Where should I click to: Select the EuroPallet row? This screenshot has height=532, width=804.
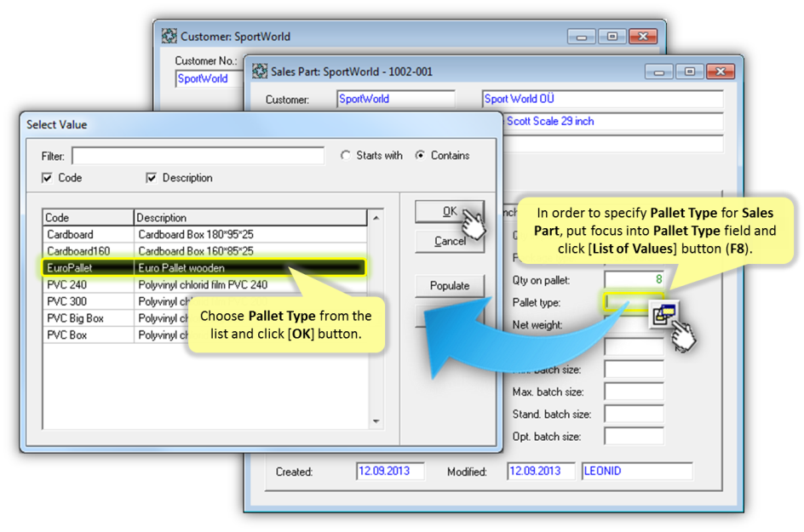204,267
